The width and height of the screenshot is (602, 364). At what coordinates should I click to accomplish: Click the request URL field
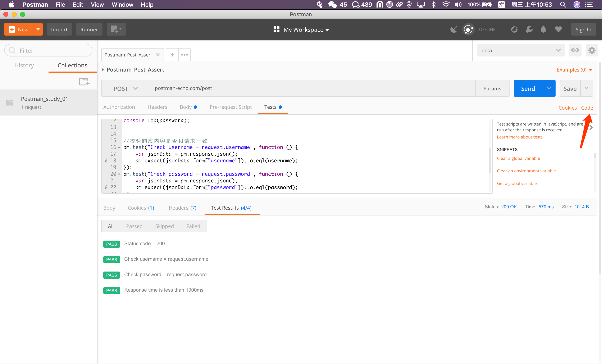click(313, 88)
